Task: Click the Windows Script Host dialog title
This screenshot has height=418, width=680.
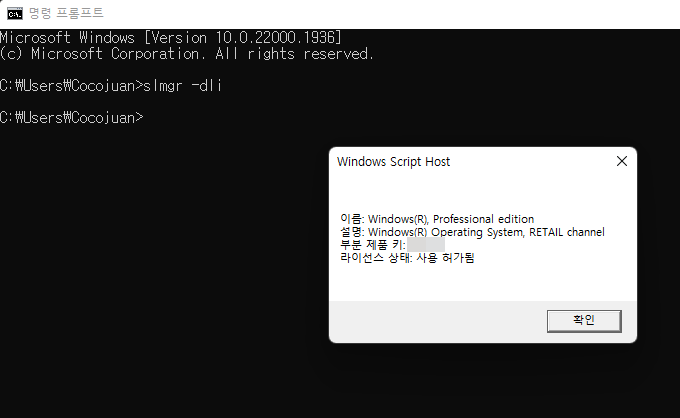Action: coord(393,162)
